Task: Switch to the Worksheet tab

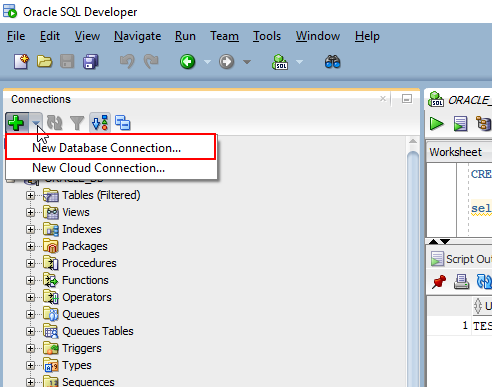Action: point(455,152)
